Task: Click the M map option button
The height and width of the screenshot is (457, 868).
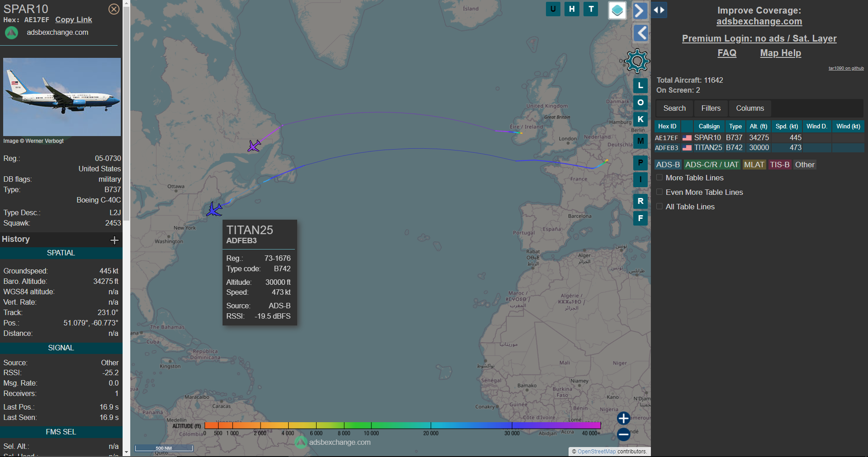Action: 640,141
